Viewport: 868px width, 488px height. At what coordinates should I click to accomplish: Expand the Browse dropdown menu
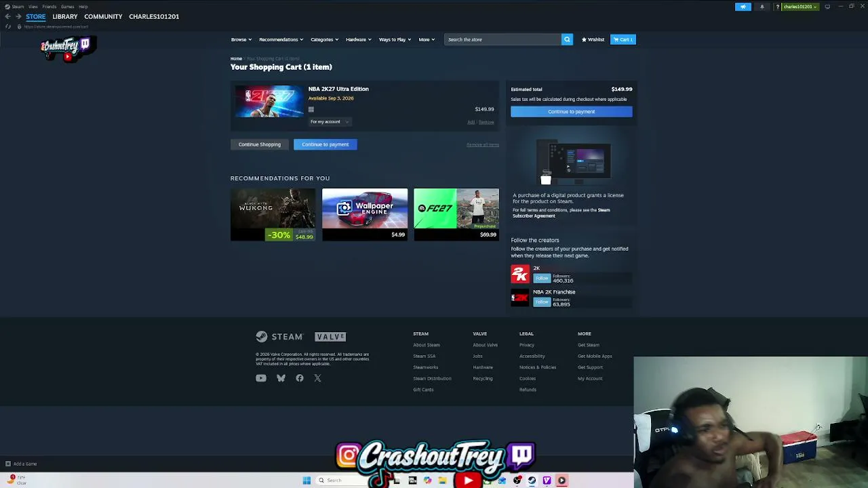pos(241,39)
